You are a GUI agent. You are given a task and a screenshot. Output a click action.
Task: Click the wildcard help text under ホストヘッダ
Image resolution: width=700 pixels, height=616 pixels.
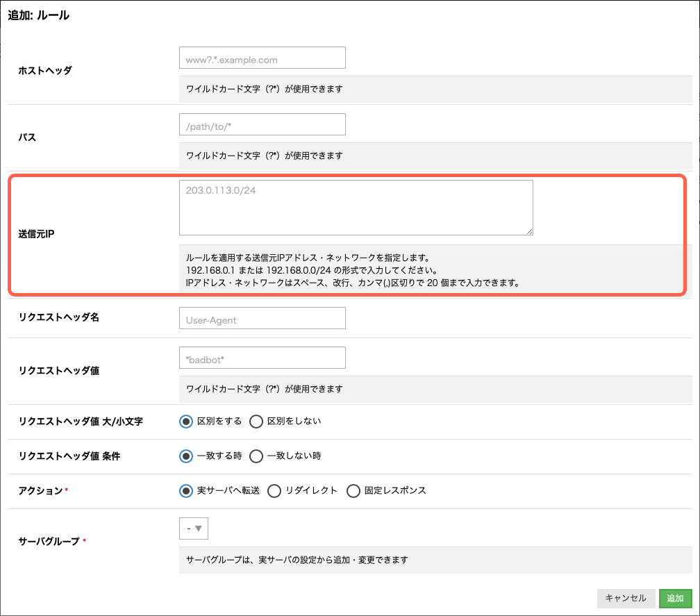[265, 89]
